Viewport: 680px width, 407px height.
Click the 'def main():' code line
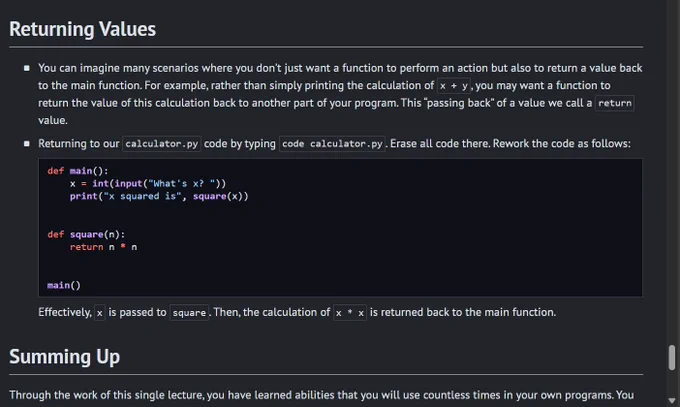point(78,171)
